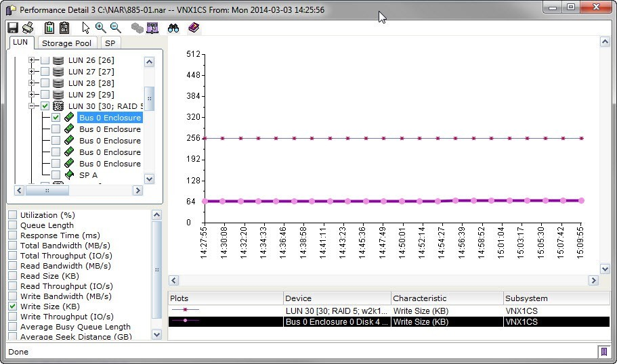
Task: Enable the Total Bandwidth (MB/s) checkbox
Action: [x=13, y=246]
